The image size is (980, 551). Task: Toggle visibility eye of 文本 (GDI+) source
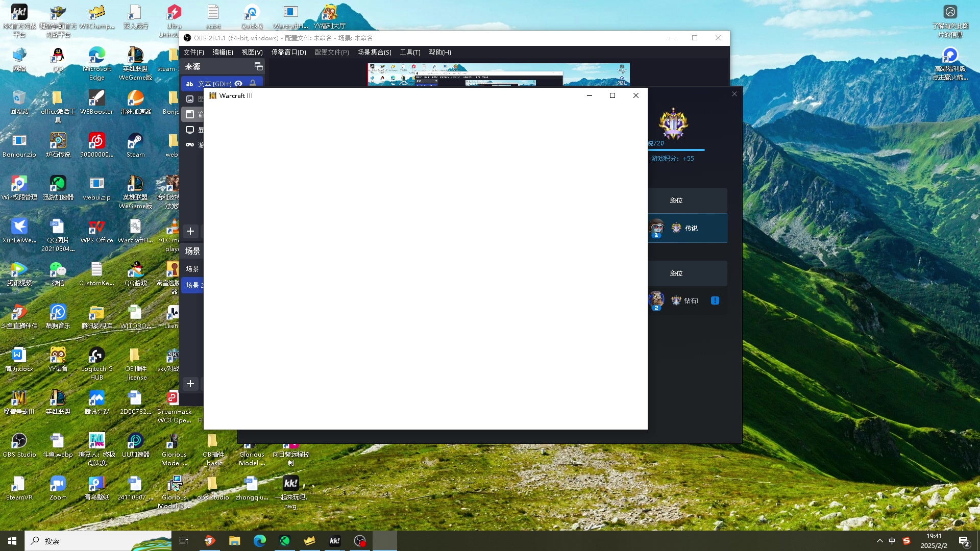click(238, 84)
